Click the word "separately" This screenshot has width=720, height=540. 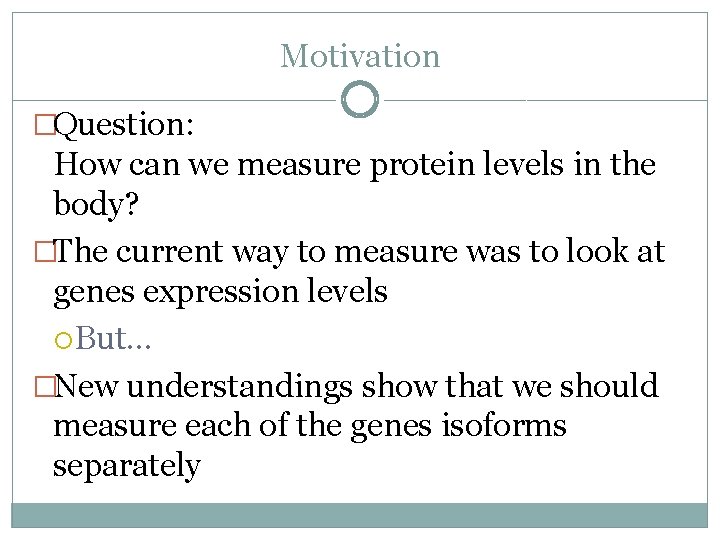point(127,466)
